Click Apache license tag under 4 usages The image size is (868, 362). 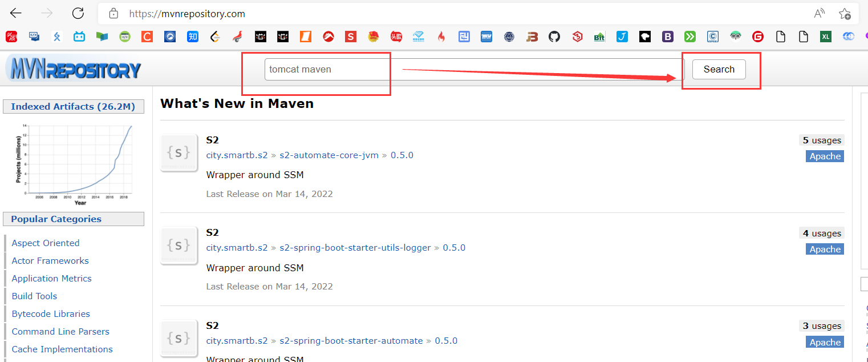pyautogui.click(x=825, y=250)
